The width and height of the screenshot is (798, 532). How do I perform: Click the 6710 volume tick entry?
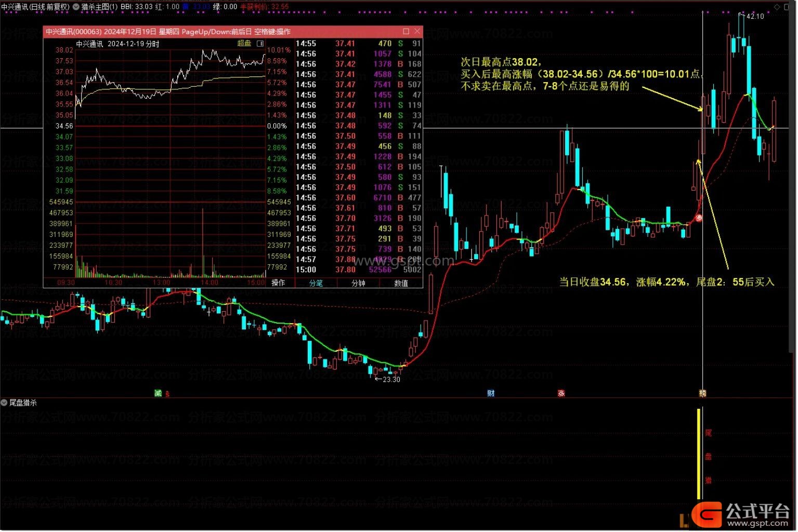point(382,198)
